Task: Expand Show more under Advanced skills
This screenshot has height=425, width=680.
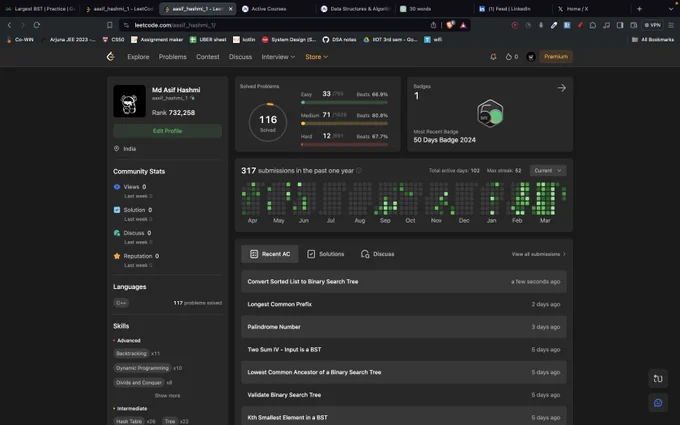Action: (167, 396)
